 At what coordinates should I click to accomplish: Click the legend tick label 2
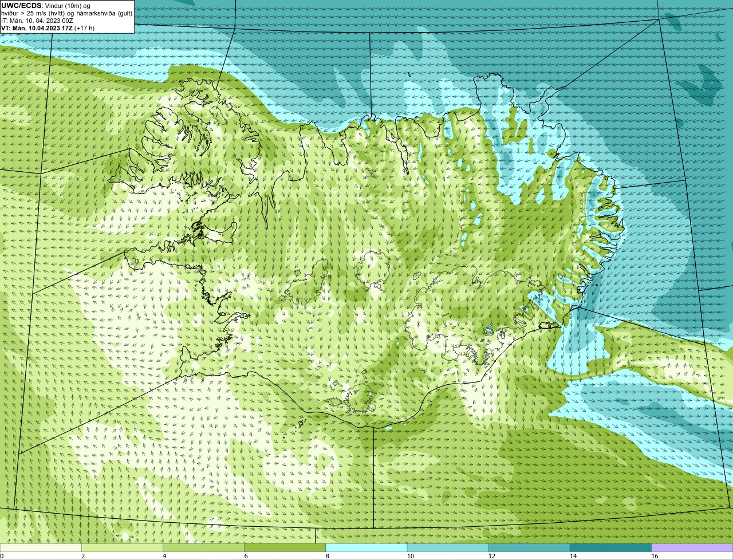83,556
